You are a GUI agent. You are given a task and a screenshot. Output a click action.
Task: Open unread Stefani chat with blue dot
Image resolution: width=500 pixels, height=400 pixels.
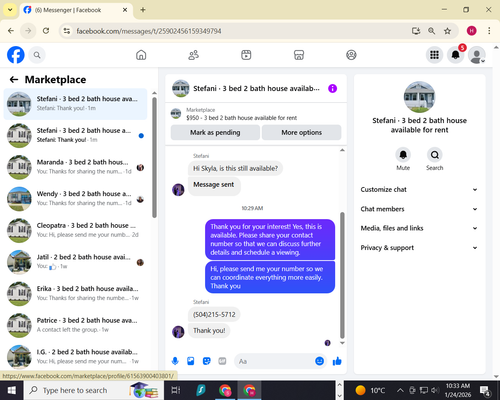click(75, 136)
